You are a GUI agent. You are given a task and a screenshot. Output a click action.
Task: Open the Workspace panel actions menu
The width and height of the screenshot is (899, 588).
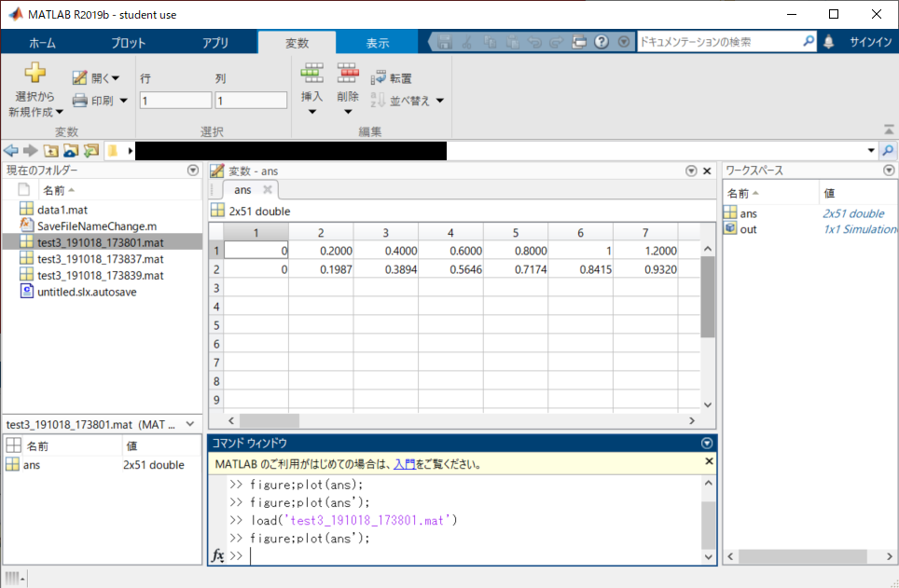point(889,171)
